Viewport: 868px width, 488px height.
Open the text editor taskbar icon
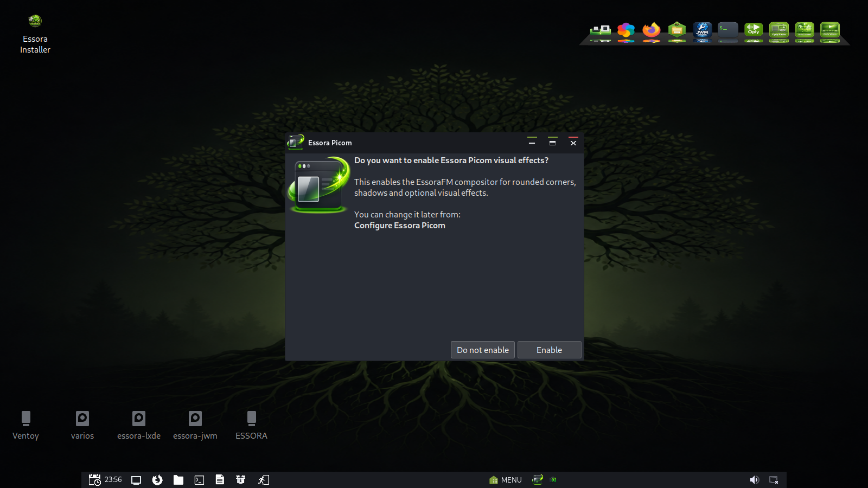(220, 480)
